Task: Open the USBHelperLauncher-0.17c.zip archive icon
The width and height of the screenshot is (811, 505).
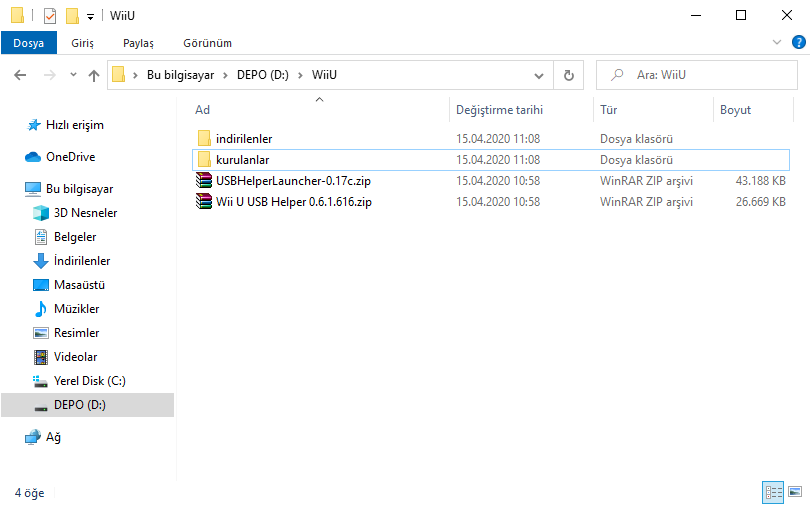Action: pos(204,181)
